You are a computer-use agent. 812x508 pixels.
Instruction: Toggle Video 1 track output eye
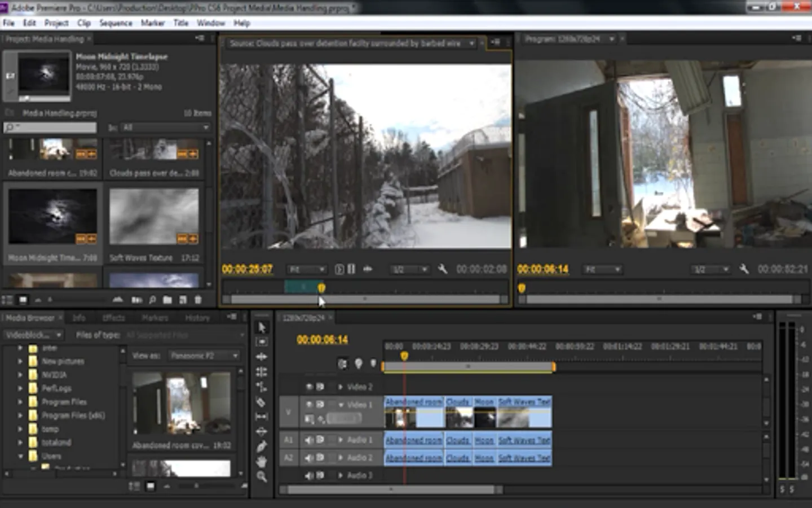point(309,405)
